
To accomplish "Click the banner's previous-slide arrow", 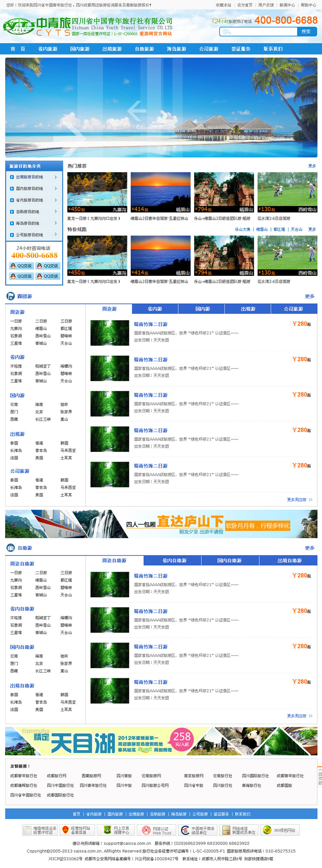I will point(137,111).
